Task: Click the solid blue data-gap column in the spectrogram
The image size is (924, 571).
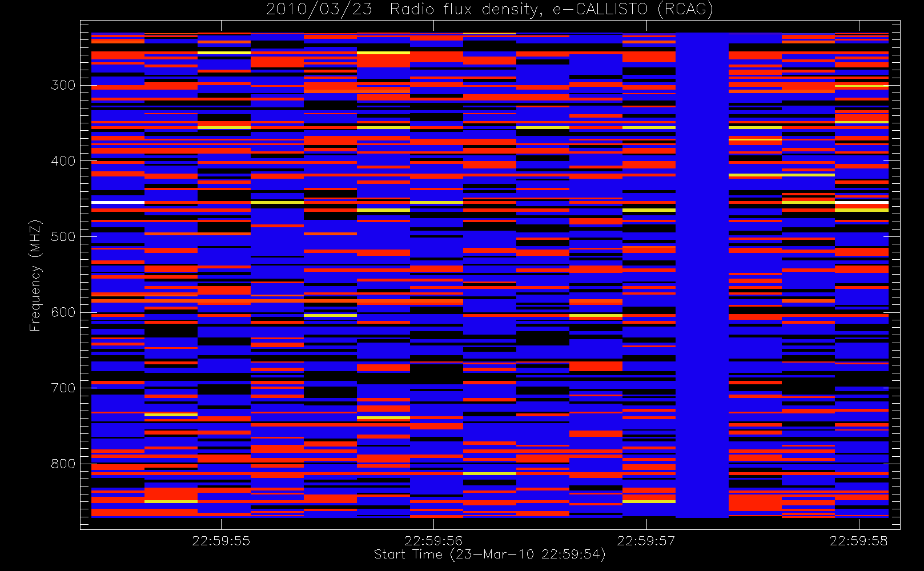Action: 702,275
